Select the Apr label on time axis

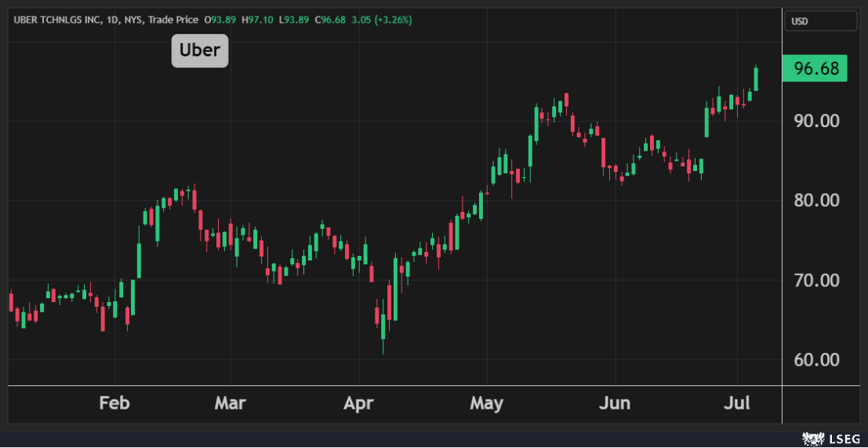click(358, 403)
